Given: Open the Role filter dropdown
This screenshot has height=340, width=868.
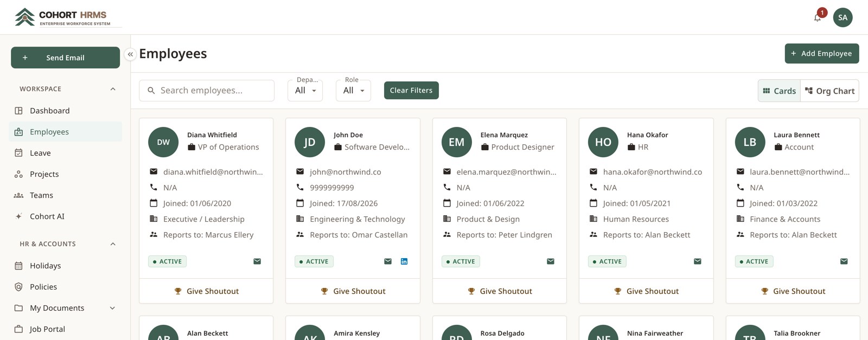Looking at the screenshot, I should click(x=353, y=91).
